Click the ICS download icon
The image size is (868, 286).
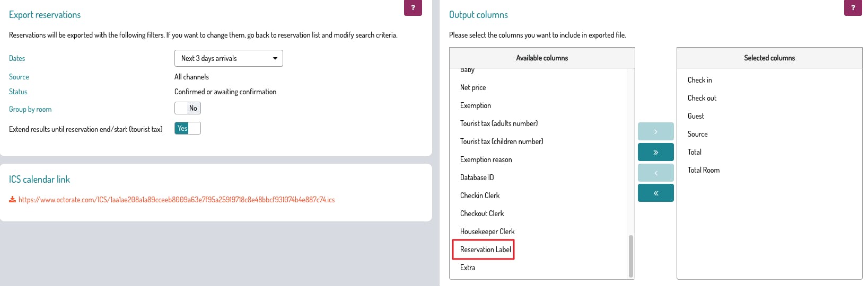12,200
